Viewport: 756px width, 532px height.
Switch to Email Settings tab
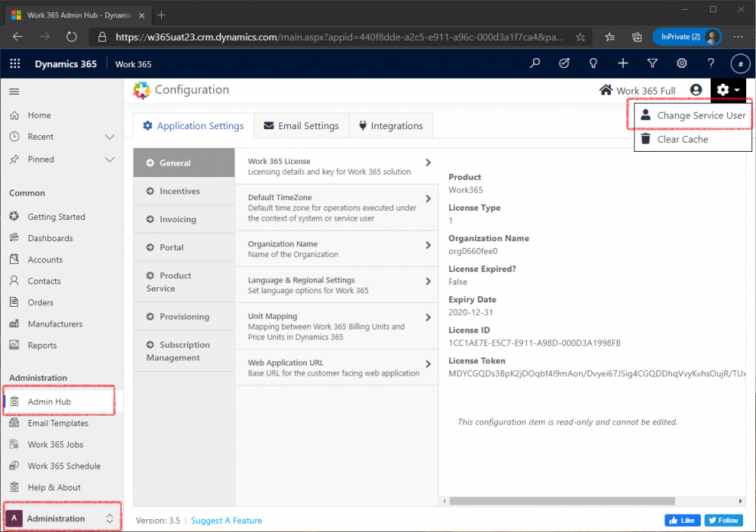(301, 125)
